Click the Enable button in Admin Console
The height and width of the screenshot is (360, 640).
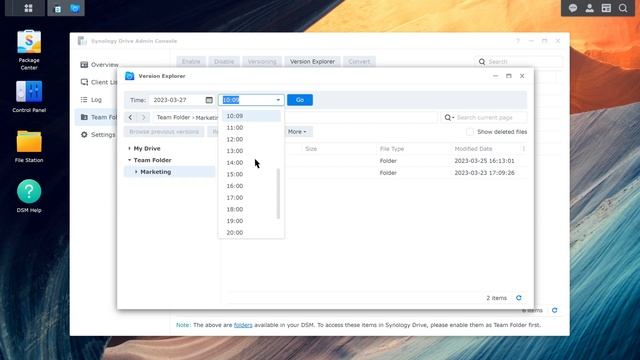pos(191,62)
